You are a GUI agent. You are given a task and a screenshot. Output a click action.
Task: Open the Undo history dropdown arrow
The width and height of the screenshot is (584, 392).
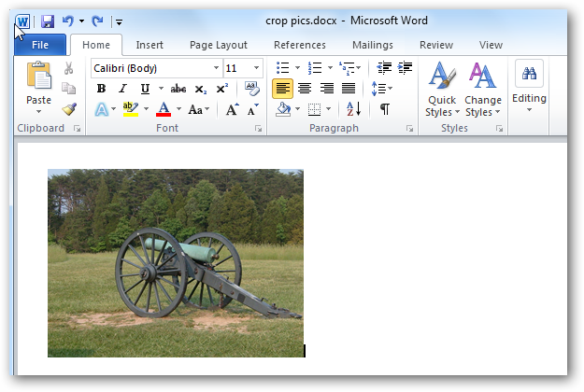pyautogui.click(x=81, y=21)
